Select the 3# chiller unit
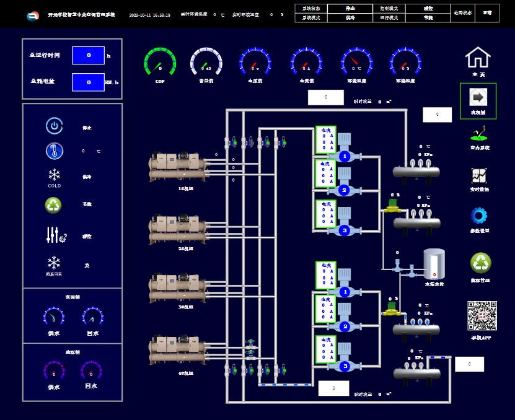This screenshot has height=420, width=515. [177, 288]
